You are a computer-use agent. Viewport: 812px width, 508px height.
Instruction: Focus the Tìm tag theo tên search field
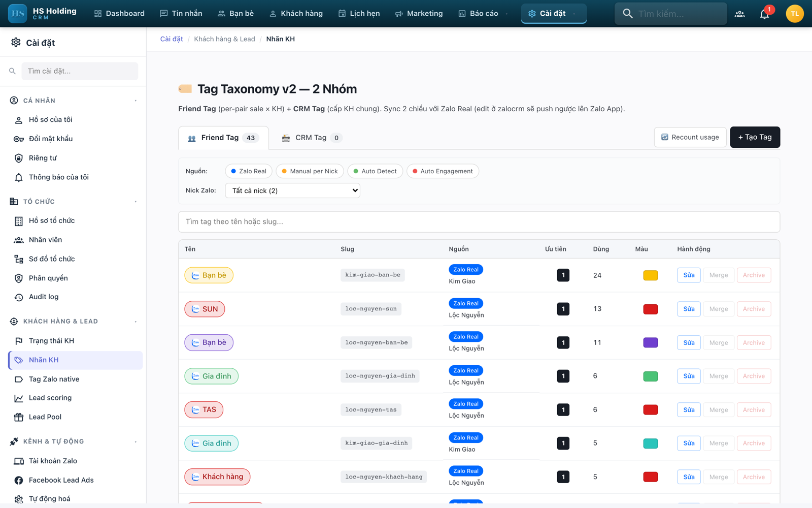pos(479,222)
